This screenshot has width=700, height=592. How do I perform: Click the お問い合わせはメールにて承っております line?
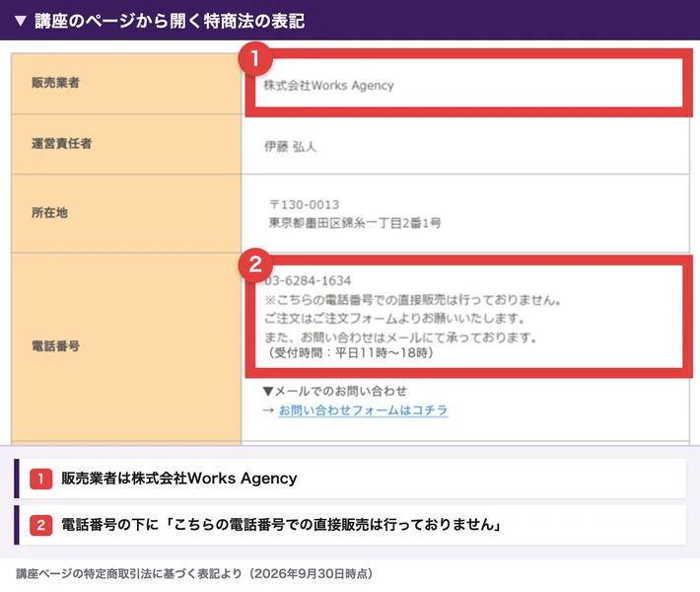[x=400, y=336]
